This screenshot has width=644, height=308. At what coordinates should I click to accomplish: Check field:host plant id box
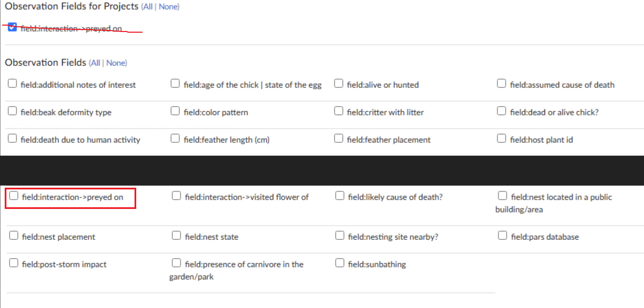pyautogui.click(x=501, y=138)
